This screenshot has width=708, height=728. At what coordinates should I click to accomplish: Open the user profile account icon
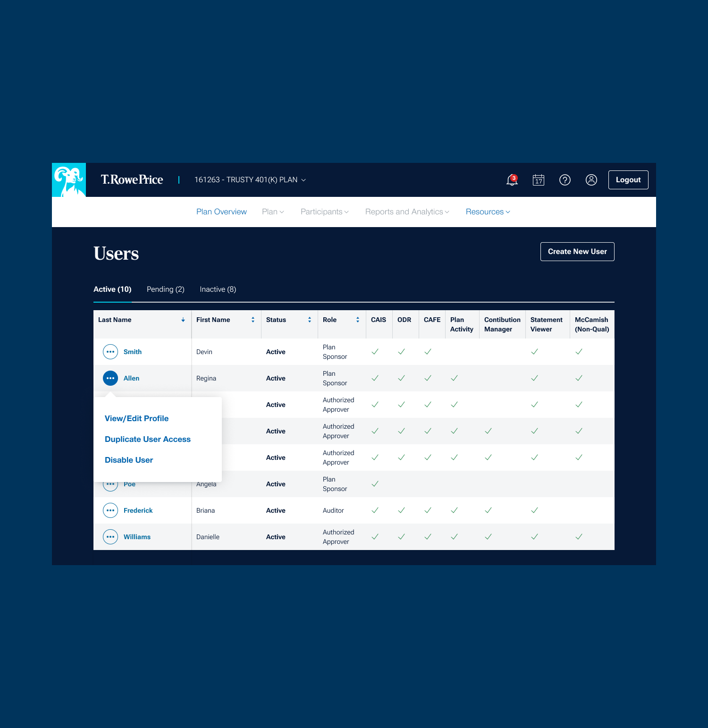[591, 180]
